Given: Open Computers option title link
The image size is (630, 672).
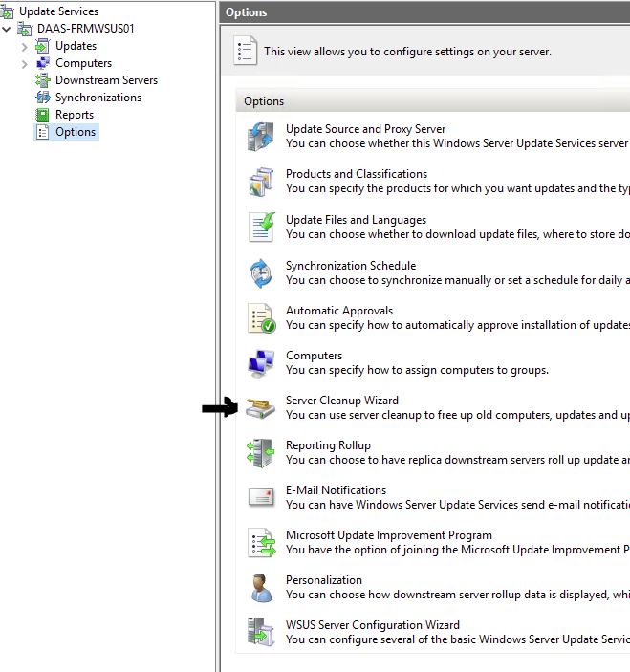Looking at the screenshot, I should point(315,356).
